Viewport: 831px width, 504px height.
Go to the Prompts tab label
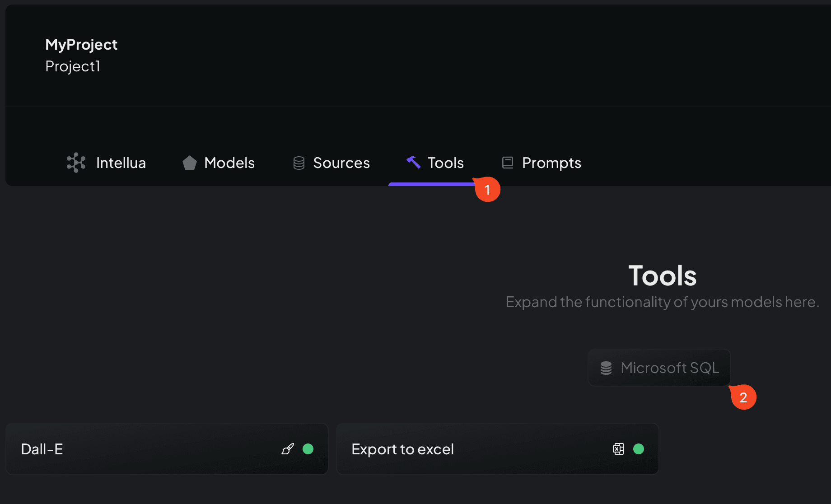(x=551, y=163)
